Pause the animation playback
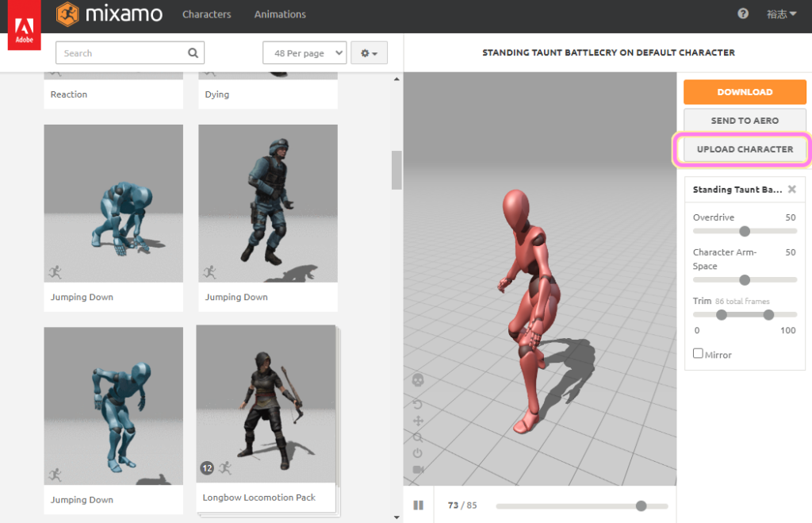The height and width of the screenshot is (523, 812). (419, 506)
